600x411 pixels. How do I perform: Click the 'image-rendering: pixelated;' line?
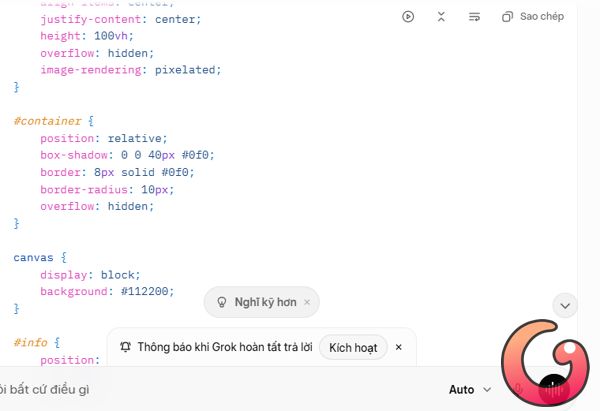(x=130, y=70)
